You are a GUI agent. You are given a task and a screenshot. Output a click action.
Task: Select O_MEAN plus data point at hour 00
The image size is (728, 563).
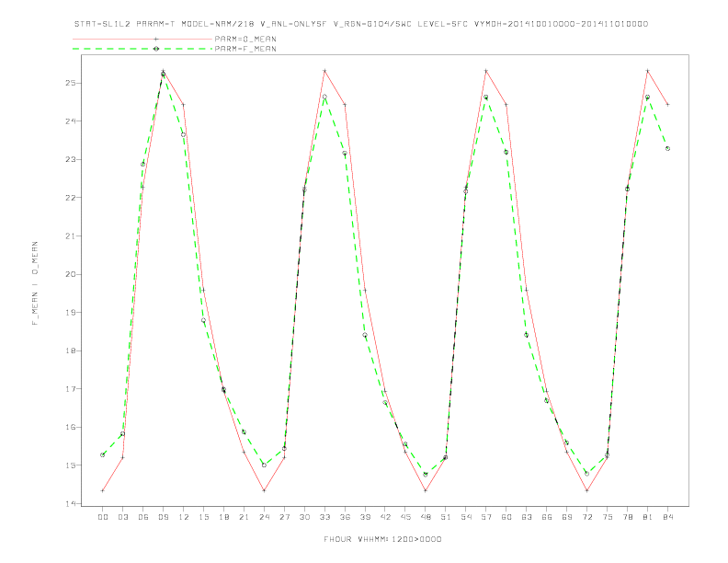[103, 490]
